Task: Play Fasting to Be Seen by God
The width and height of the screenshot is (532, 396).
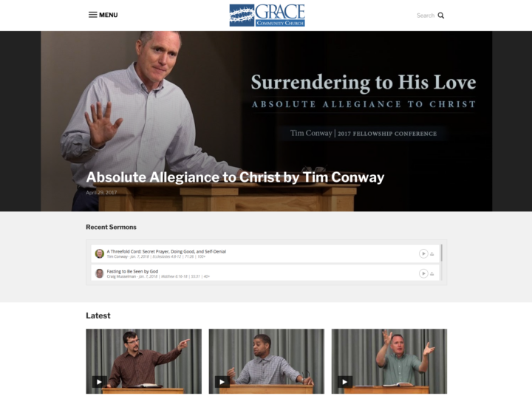Action: (x=423, y=273)
